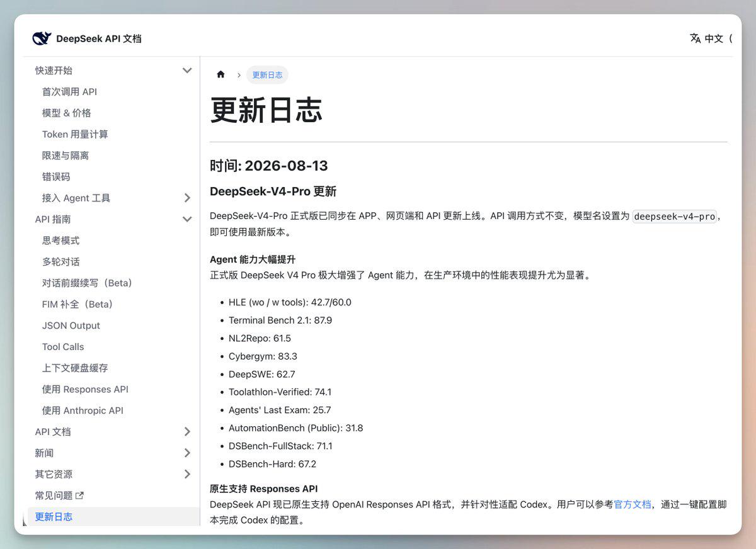Viewport: 756px width, 549px height.
Task: Go to home via breadcrumb house icon
Action: pyautogui.click(x=220, y=74)
